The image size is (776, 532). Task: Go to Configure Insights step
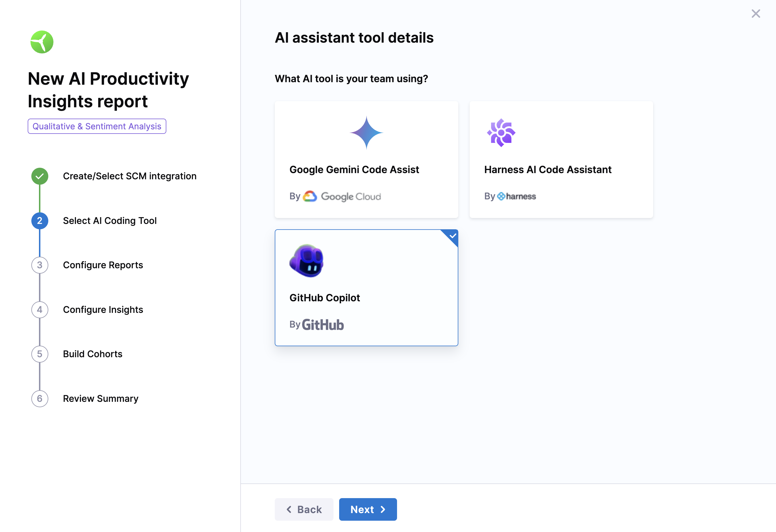(103, 309)
